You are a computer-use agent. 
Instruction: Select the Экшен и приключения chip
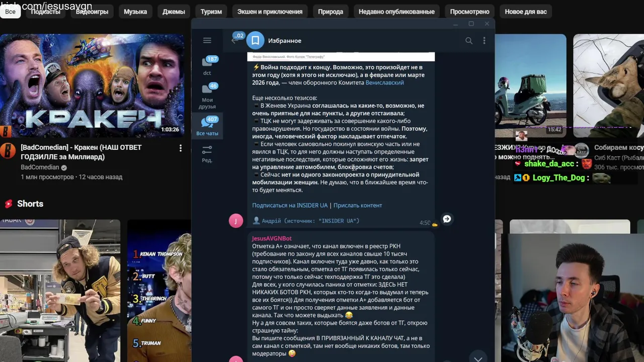click(270, 12)
